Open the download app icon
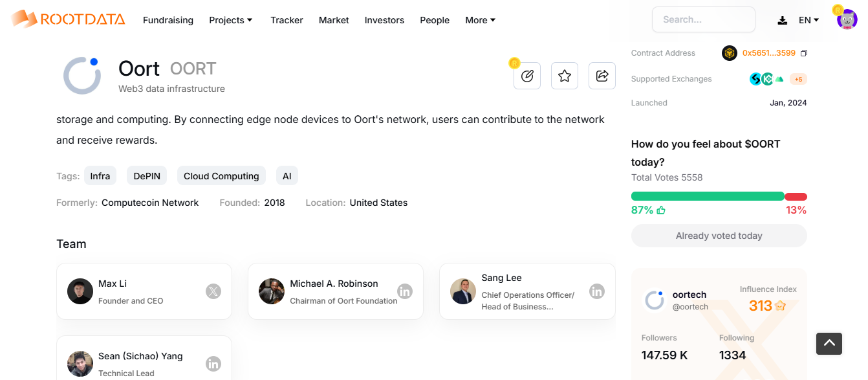Screen dimensions: 868x380 pos(783,20)
